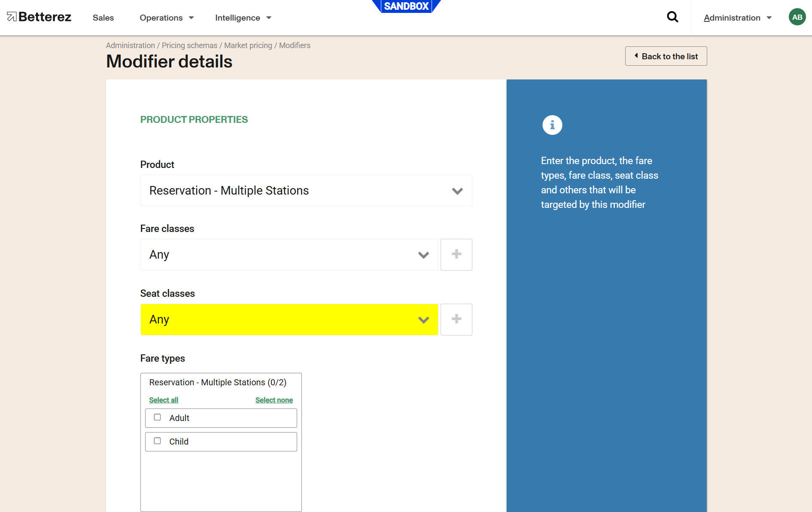
Task: Go to the Sales section
Action: (103, 18)
